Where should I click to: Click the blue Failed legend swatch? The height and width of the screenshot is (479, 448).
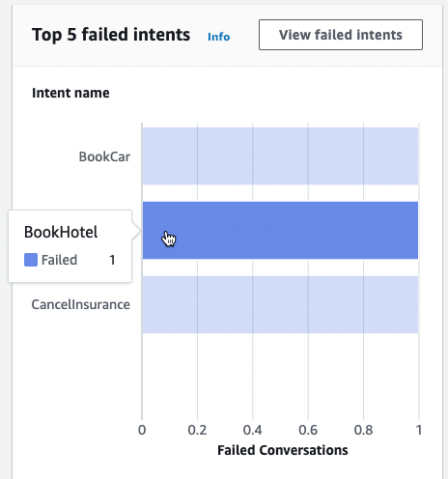[x=31, y=260]
